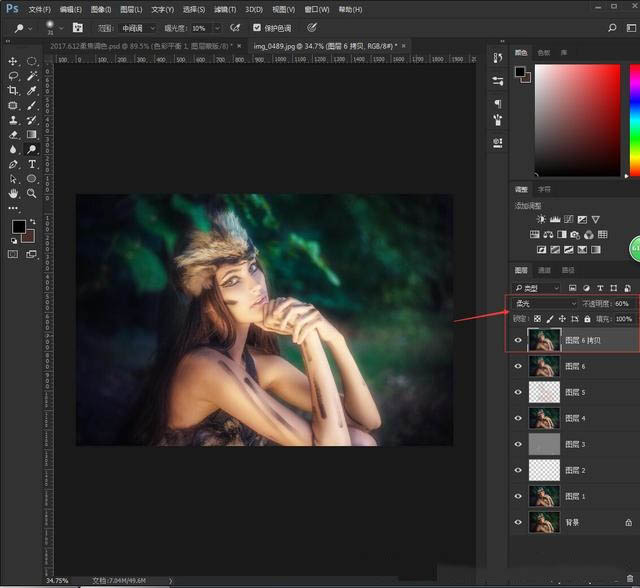Select the Zoom tool in toolbox
The height and width of the screenshot is (588, 640).
pos(32,193)
